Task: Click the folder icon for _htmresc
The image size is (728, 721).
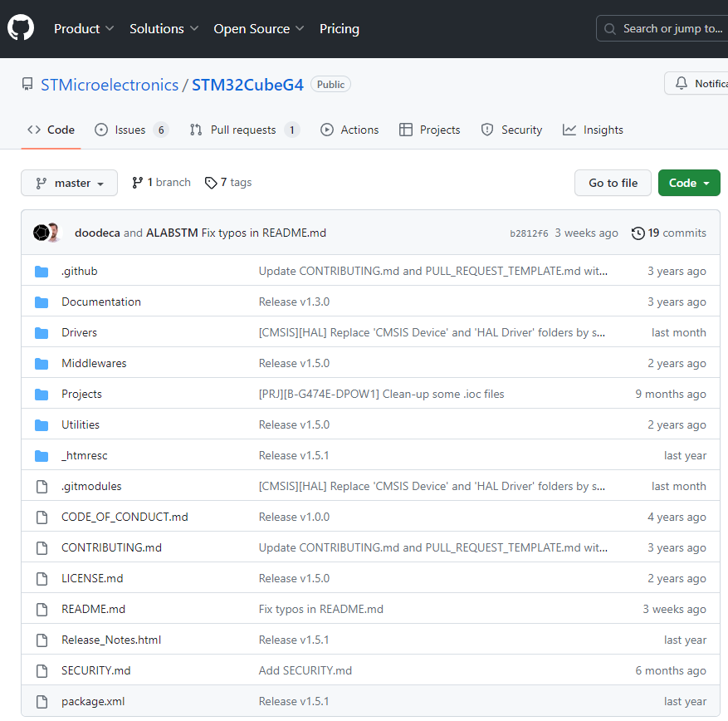Action: pos(42,456)
